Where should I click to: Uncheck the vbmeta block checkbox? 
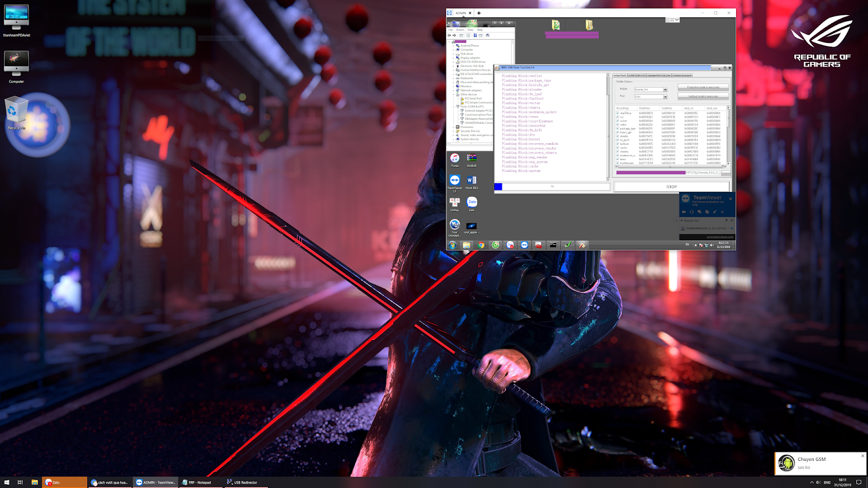(617, 151)
